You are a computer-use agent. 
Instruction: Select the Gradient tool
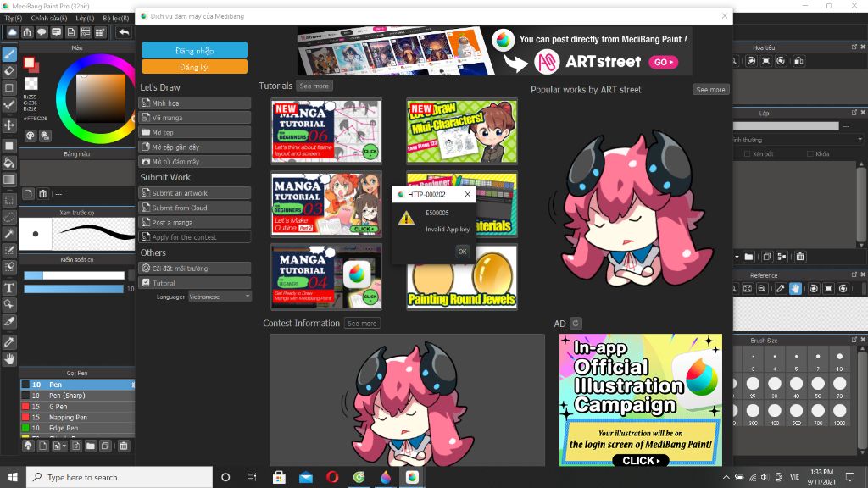coord(9,180)
